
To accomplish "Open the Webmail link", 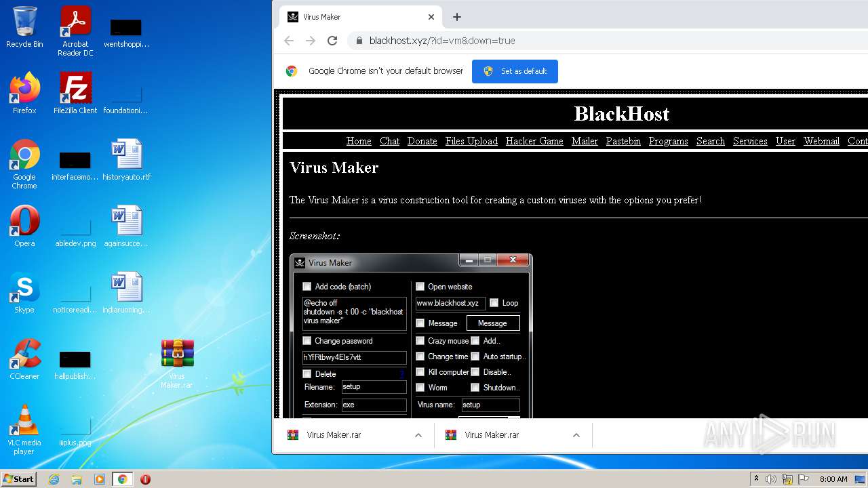I will pos(821,141).
